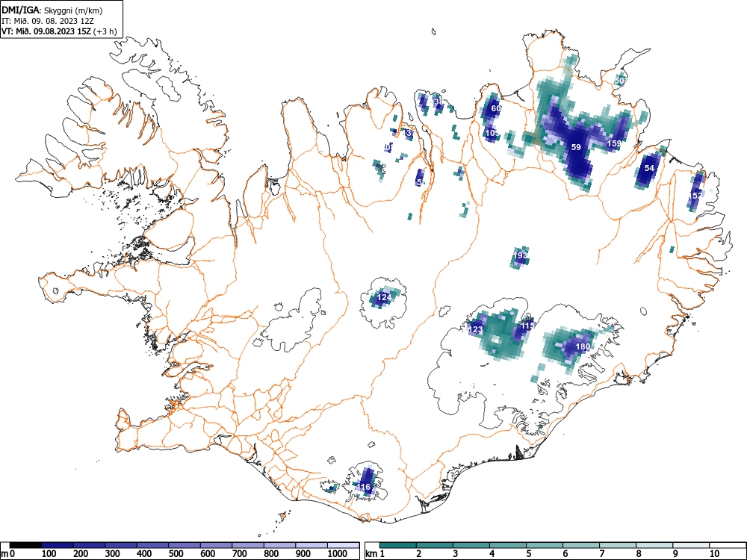
Task: Click the visibility value 116 in the south
Action: coord(364,487)
